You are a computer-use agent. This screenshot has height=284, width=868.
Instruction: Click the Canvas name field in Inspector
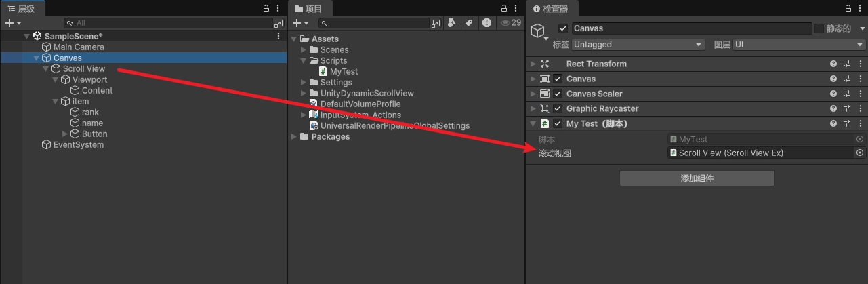[691, 28]
